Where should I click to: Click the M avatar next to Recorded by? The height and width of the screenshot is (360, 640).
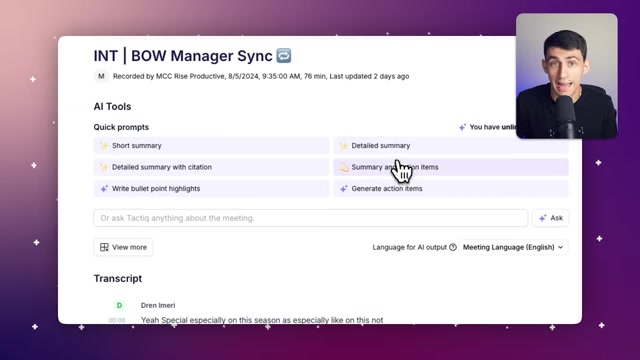[101, 76]
